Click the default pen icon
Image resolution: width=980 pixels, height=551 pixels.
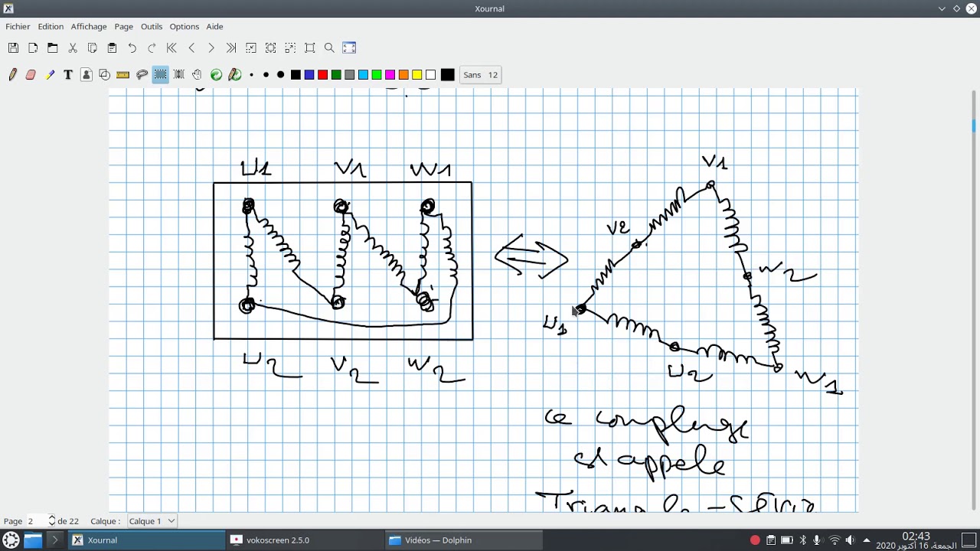coord(235,75)
